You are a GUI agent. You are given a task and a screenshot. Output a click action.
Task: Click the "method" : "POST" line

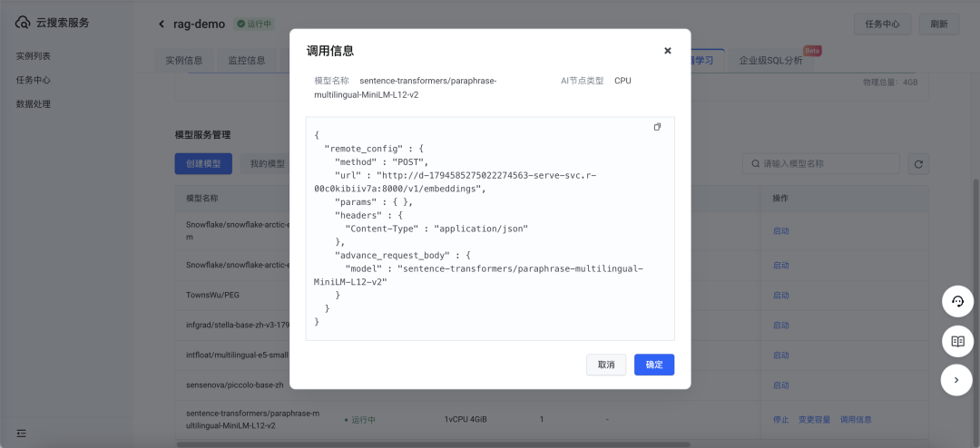click(381, 161)
